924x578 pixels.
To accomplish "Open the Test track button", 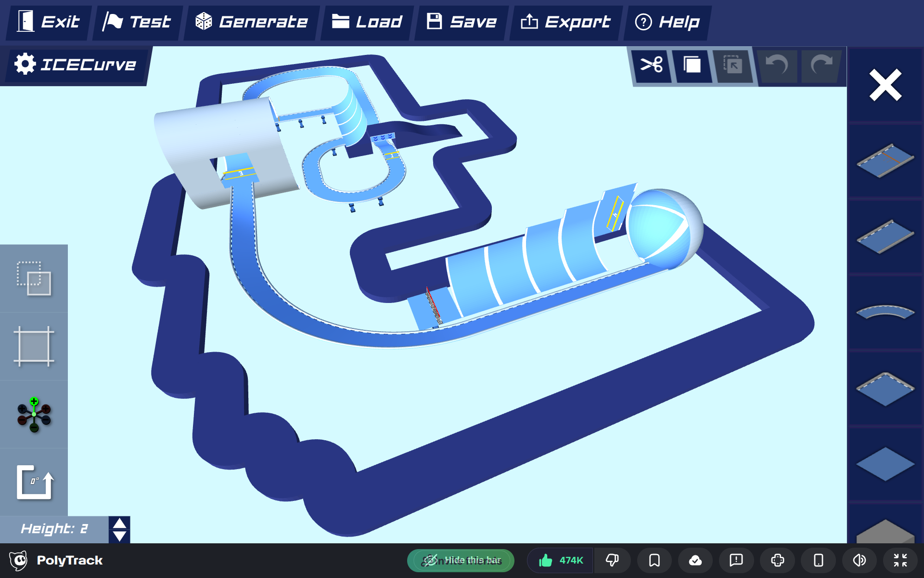I will click(x=138, y=22).
